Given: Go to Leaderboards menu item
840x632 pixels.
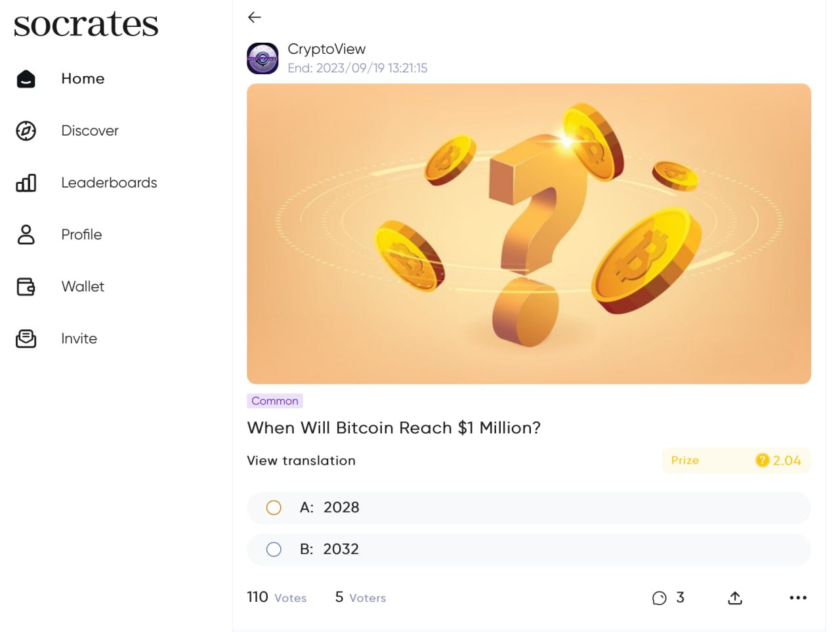Looking at the screenshot, I should (109, 182).
